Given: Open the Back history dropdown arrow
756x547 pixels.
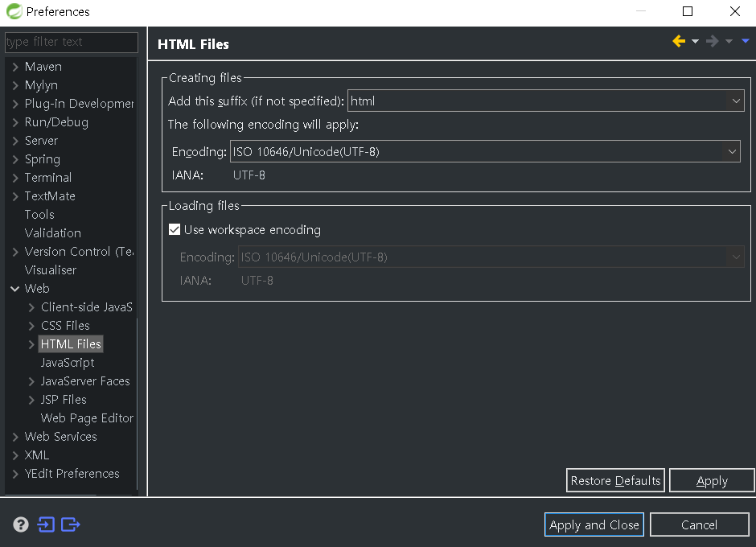Looking at the screenshot, I should point(695,42).
